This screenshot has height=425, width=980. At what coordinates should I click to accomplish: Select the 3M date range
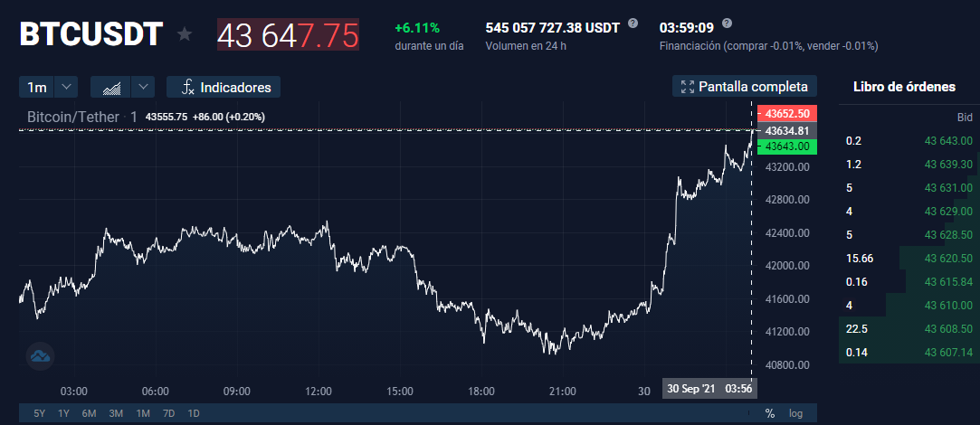116,413
